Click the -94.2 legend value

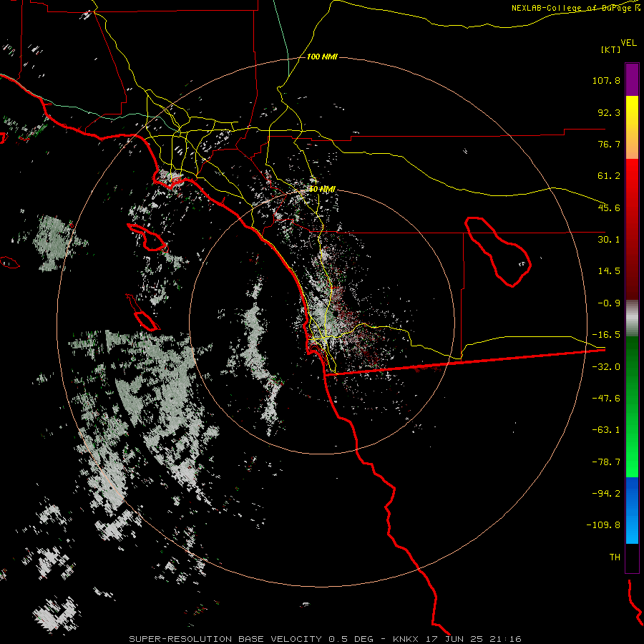606,493
